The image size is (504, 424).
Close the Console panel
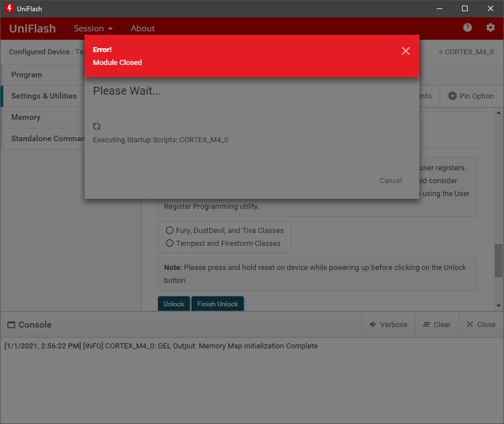[481, 325]
